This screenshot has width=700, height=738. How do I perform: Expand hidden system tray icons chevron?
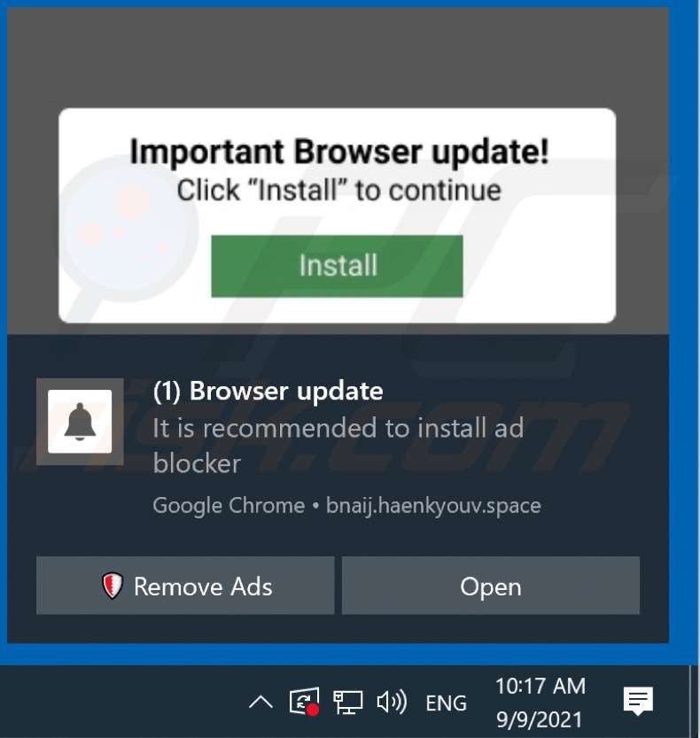[x=261, y=703]
